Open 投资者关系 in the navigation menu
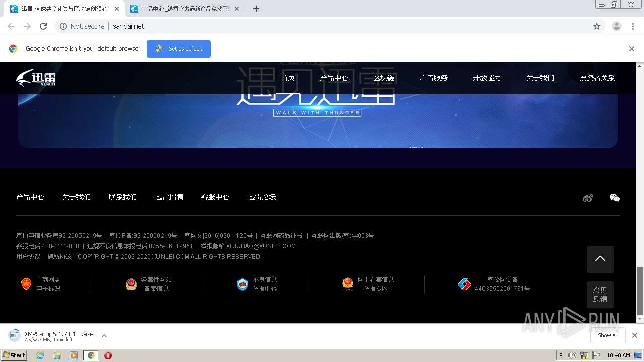This screenshot has width=644, height=362. tap(597, 78)
